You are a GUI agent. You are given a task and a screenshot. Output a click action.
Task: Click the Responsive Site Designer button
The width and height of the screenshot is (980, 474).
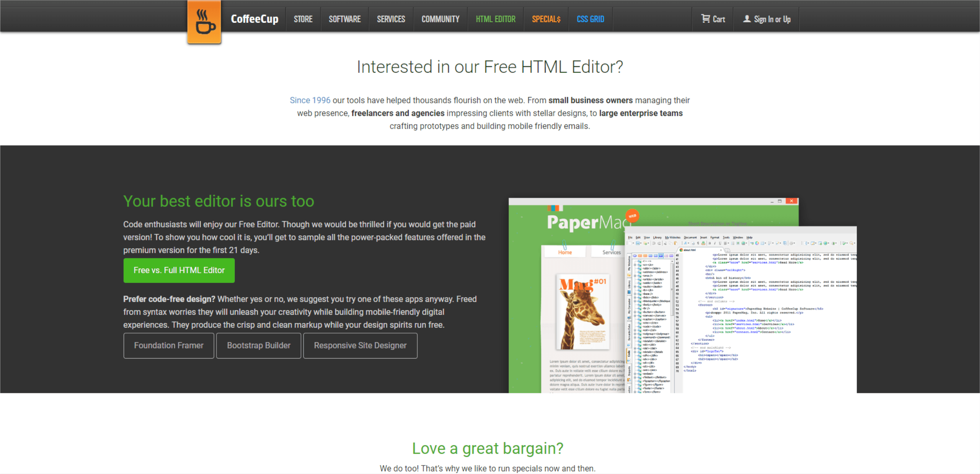pos(360,346)
